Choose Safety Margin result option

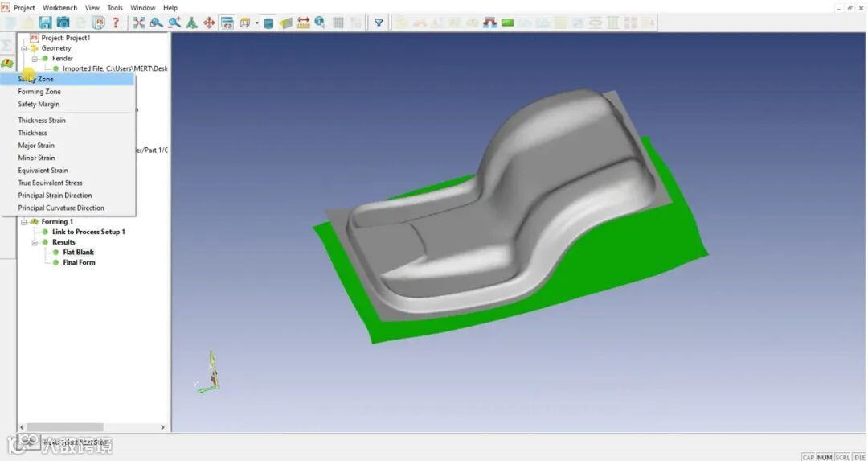pos(68,104)
